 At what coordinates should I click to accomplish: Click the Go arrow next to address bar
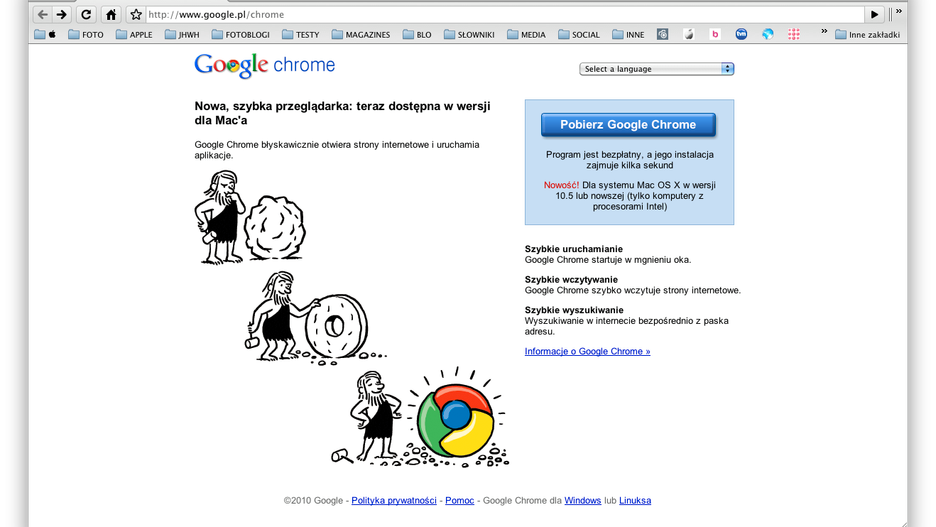[x=874, y=14]
